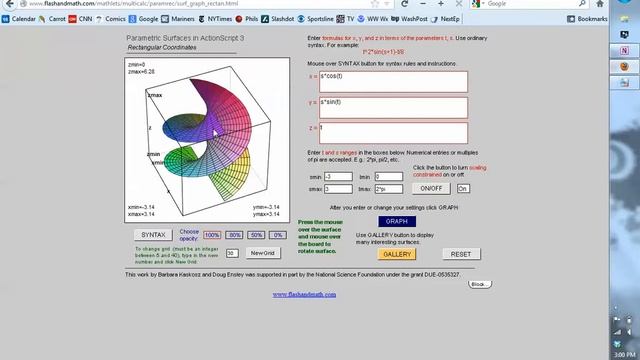Click the SYNTAX button

153,235
